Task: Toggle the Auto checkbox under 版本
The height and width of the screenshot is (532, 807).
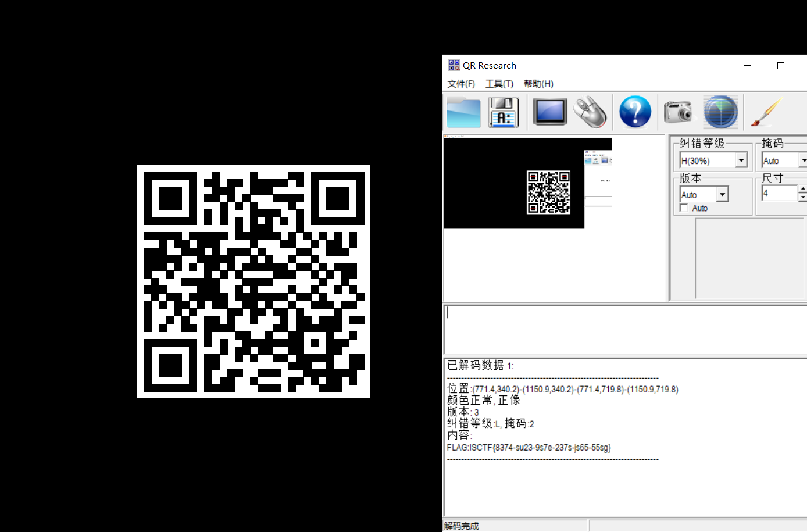Action: click(x=684, y=208)
